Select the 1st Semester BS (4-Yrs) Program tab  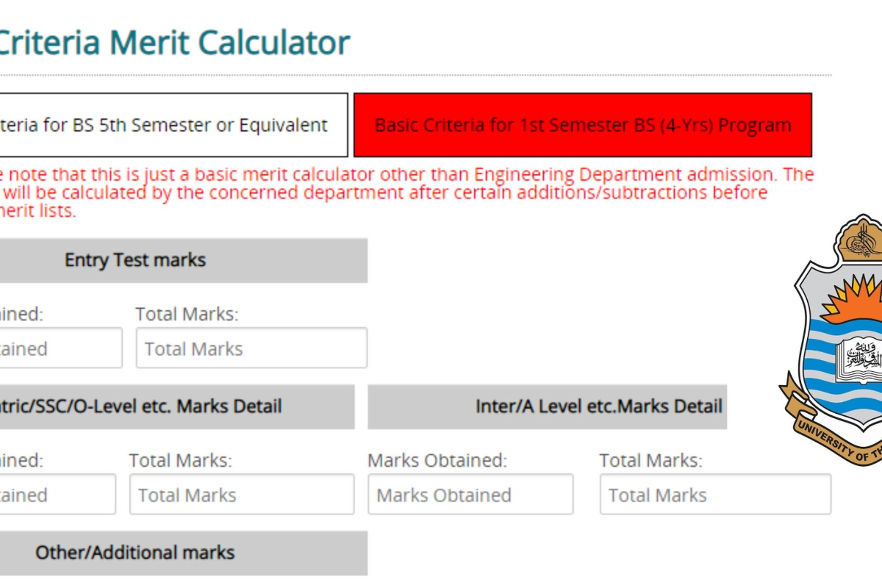click(x=583, y=125)
